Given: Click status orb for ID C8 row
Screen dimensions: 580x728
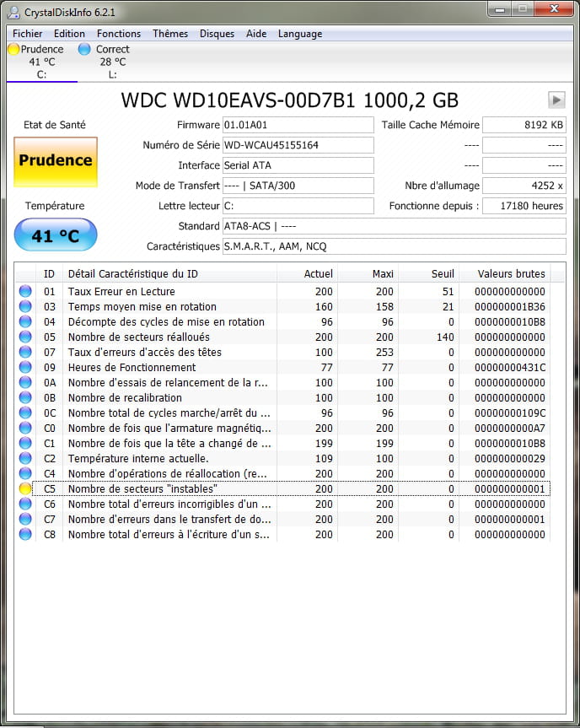Looking at the screenshot, I should coord(25,534).
